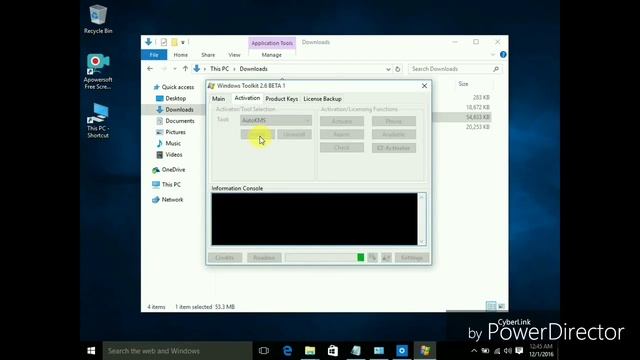This screenshot has width=640, height=360.
Task: Open the quick access toolbar customize dropdown
Action: pyautogui.click(x=183, y=42)
